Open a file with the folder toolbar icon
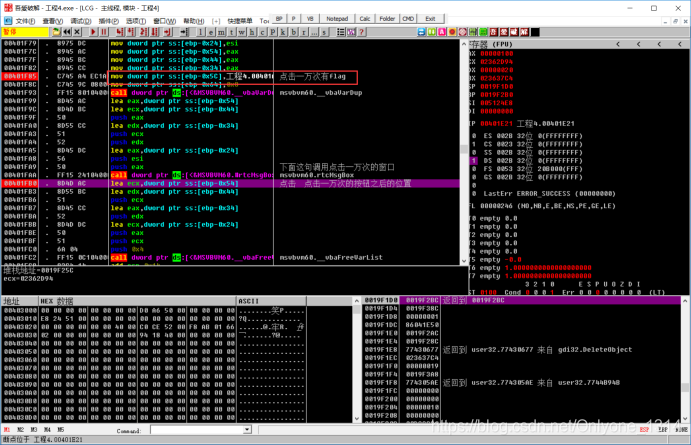The width and height of the screenshot is (691, 445). (56, 32)
